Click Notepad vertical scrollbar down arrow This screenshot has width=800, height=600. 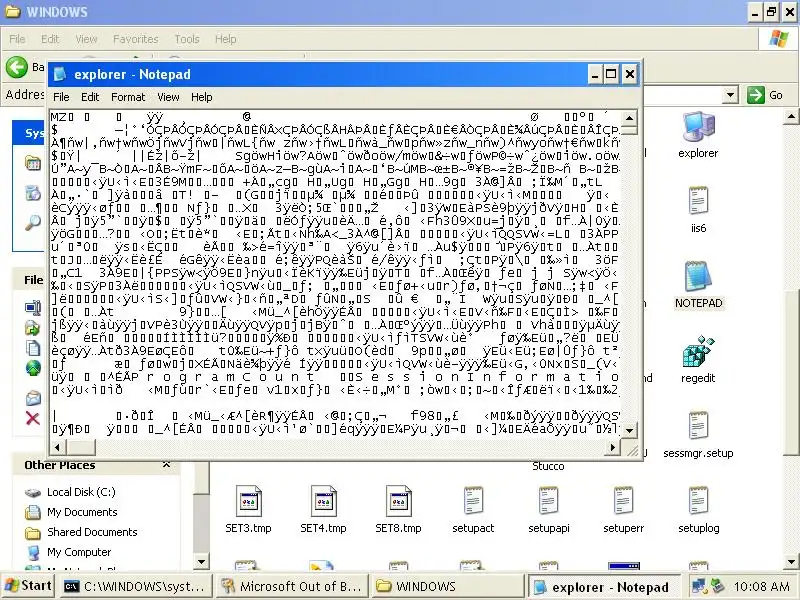click(630, 430)
